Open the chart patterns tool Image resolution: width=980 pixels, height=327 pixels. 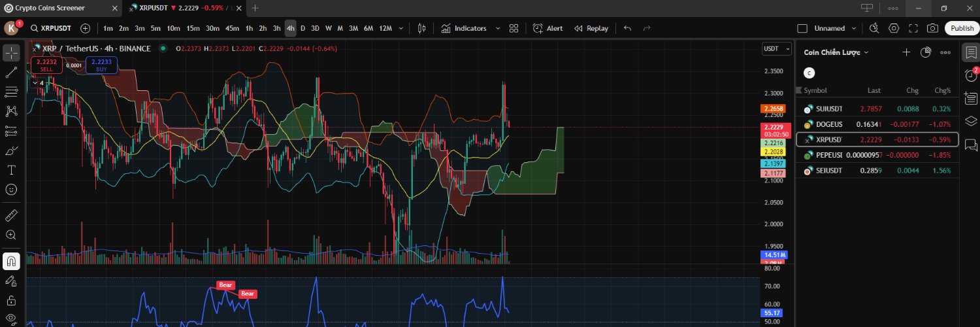pos(11,111)
